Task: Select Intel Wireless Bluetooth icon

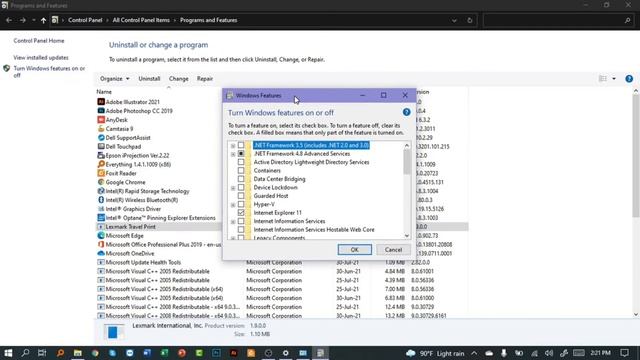Action: pos(101,200)
